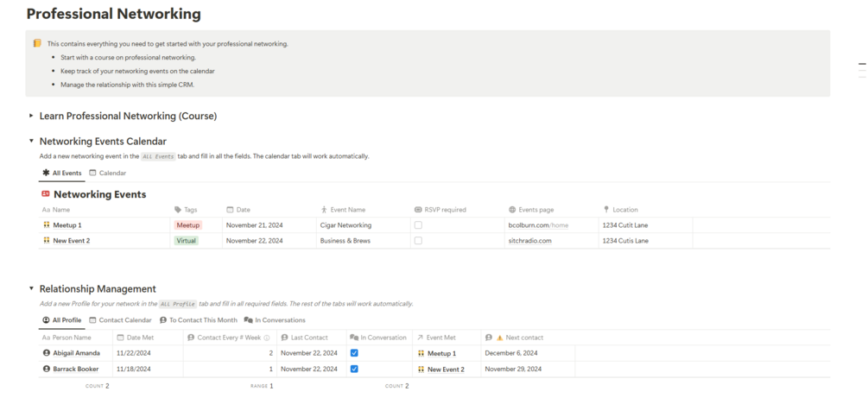Click the Date Met cell for Barrack Booker
Screen dimensions: 868x398
[x=148, y=369]
